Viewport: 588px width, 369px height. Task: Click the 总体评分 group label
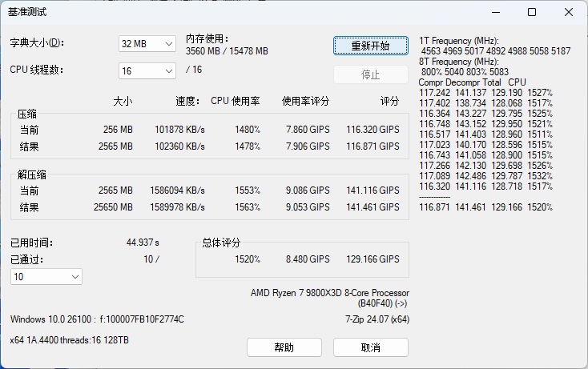tap(221, 243)
